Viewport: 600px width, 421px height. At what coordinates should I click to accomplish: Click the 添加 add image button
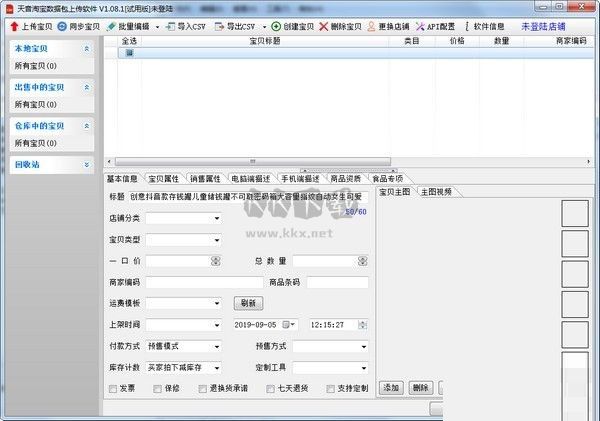coord(391,388)
